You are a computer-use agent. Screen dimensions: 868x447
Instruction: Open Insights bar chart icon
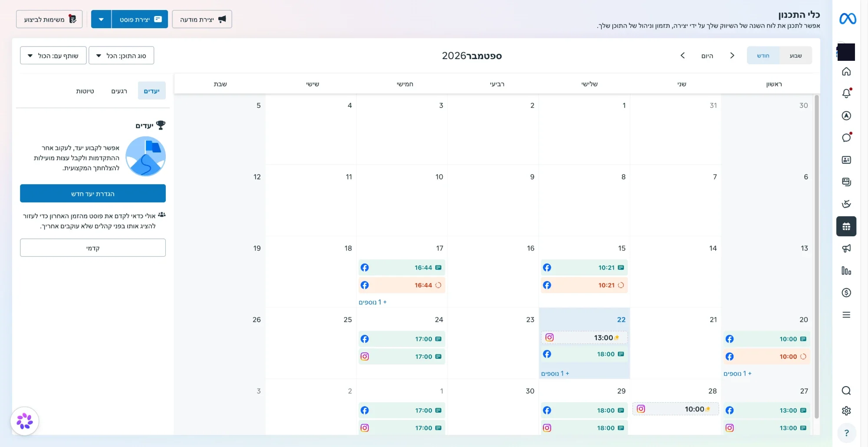[x=846, y=271]
